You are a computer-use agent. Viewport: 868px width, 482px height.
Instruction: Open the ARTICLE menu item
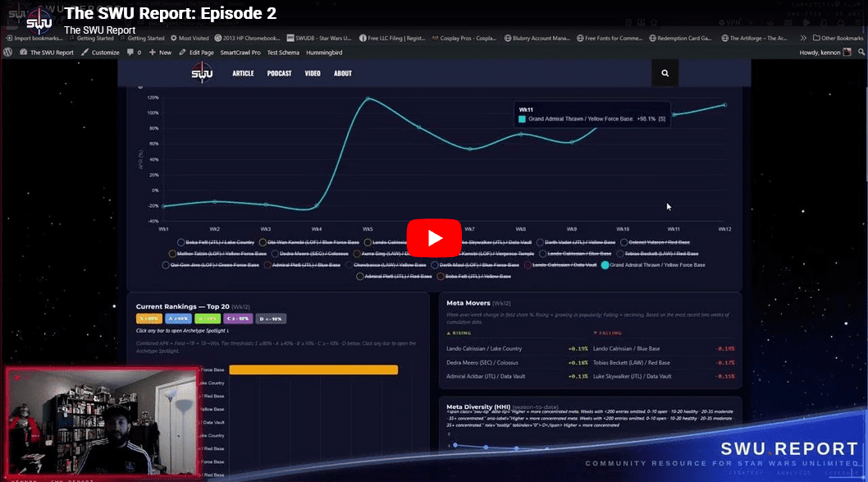[x=243, y=73]
